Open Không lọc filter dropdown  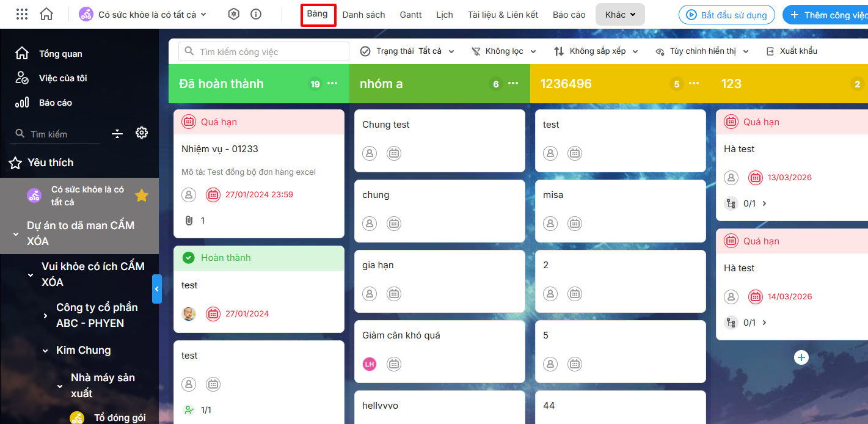point(504,51)
